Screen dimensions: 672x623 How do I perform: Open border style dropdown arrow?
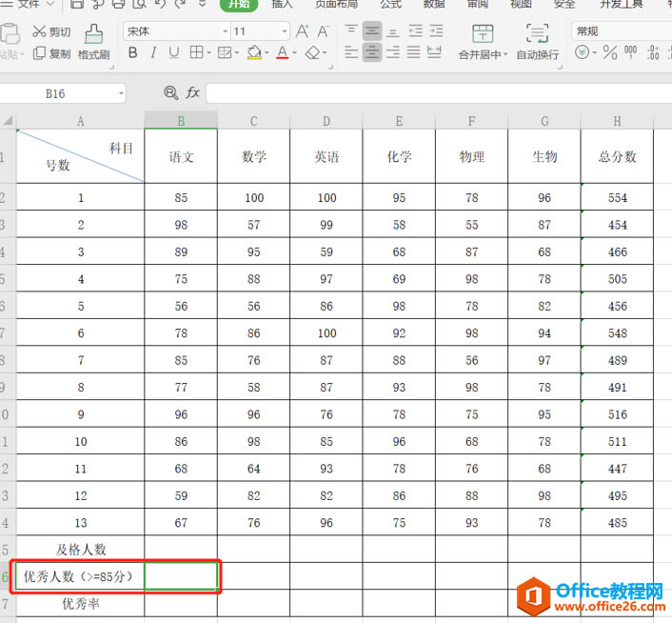click(x=209, y=52)
